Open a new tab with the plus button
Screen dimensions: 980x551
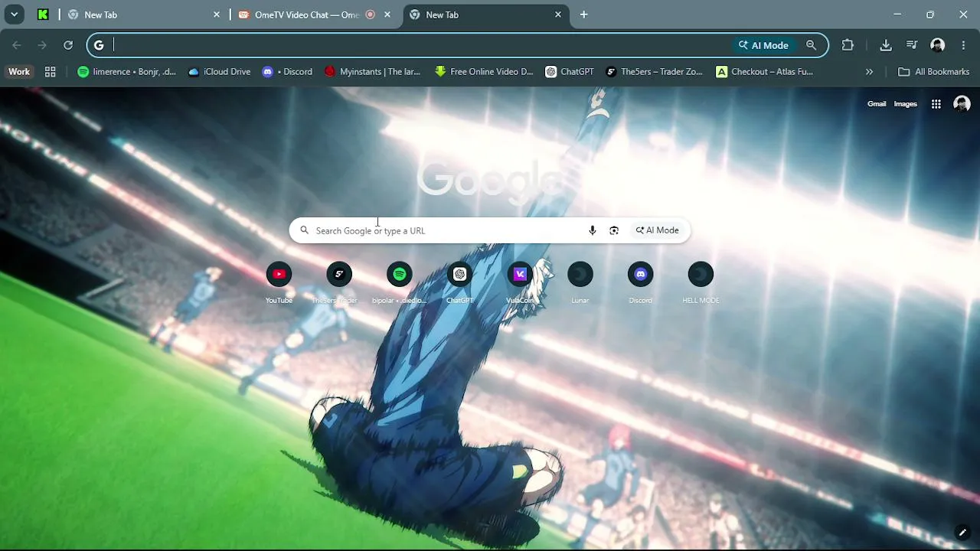583,15
